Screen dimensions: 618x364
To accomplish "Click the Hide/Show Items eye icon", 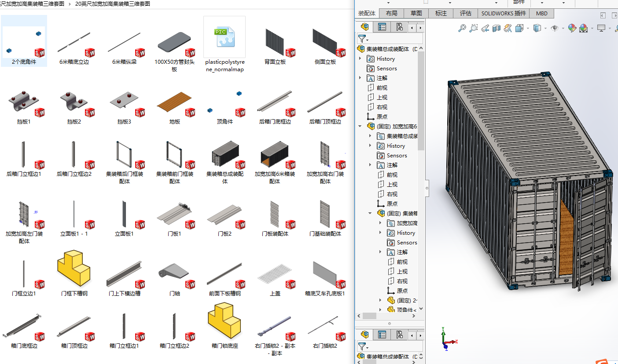I will [555, 28].
